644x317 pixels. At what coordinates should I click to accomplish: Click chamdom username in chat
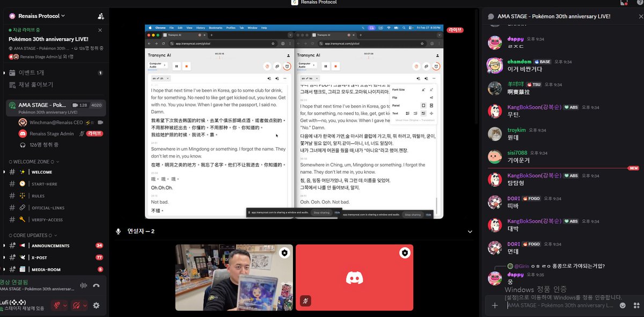tap(519, 62)
